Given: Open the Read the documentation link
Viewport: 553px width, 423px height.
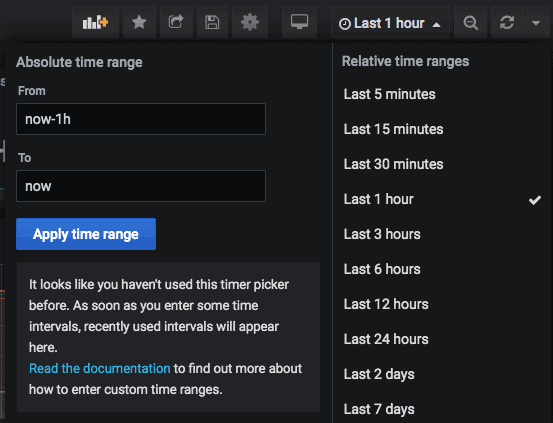Looking at the screenshot, I should coord(99,368).
